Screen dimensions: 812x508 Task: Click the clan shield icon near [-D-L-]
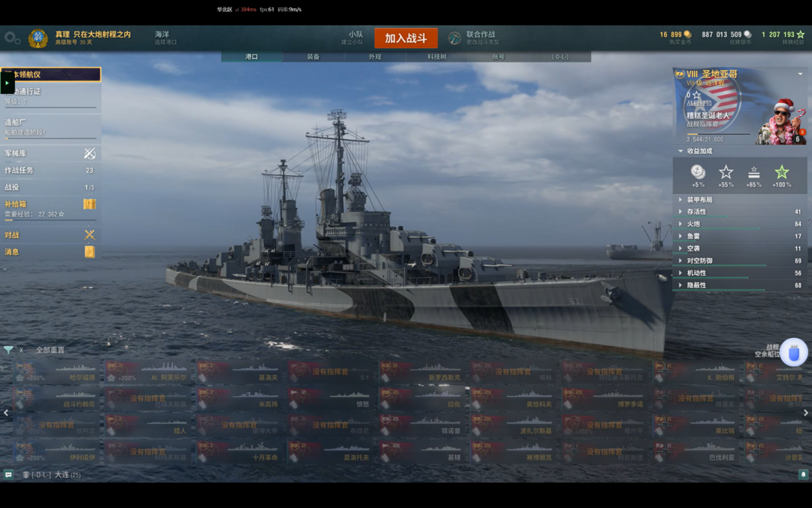point(26,475)
